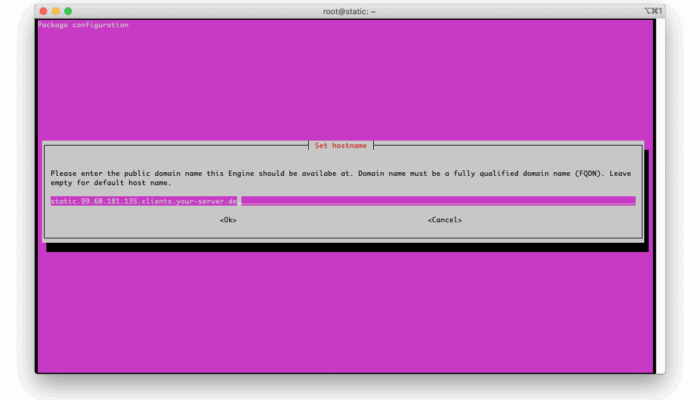The width and height of the screenshot is (700, 400).
Task: Click the "static" start of hostname entry
Action: click(x=62, y=201)
